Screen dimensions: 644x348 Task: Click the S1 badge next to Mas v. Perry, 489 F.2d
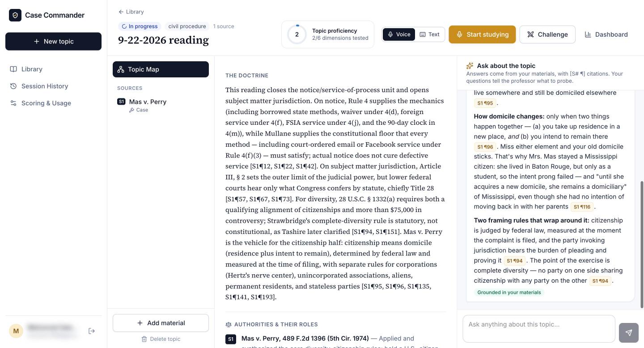[231, 339]
